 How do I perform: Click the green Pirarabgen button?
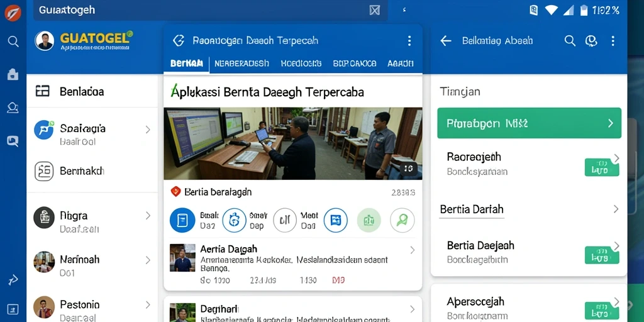point(530,123)
